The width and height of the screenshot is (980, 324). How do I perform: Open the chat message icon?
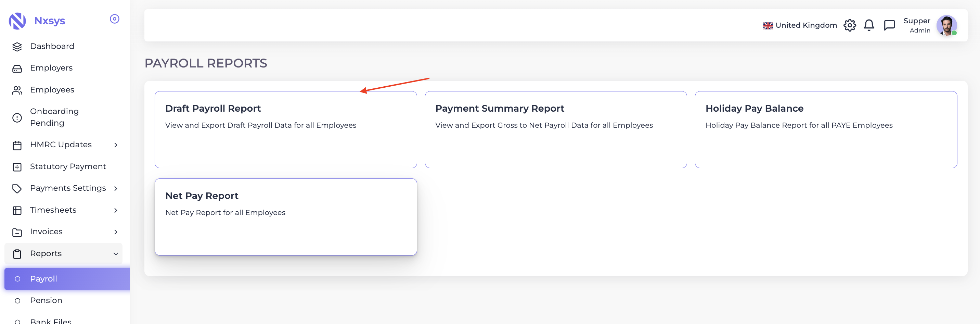pyautogui.click(x=889, y=25)
